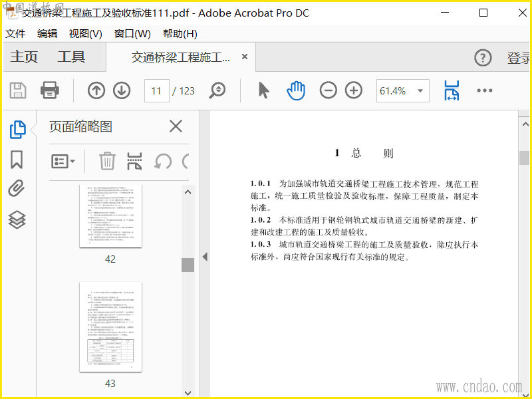The width and height of the screenshot is (532, 399).
Task: Show more tools via the three-dots icon
Action: coord(485,90)
